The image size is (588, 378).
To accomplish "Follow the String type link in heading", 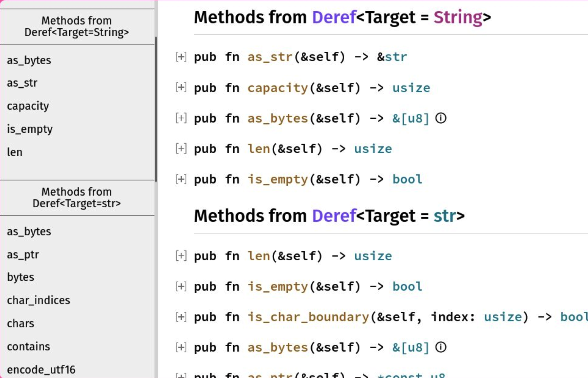I will coord(458,17).
